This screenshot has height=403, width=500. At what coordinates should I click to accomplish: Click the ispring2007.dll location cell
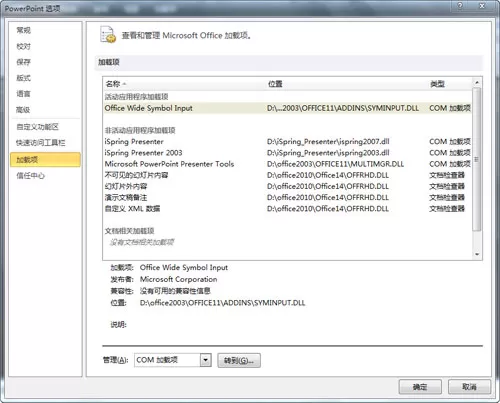[x=328, y=142]
